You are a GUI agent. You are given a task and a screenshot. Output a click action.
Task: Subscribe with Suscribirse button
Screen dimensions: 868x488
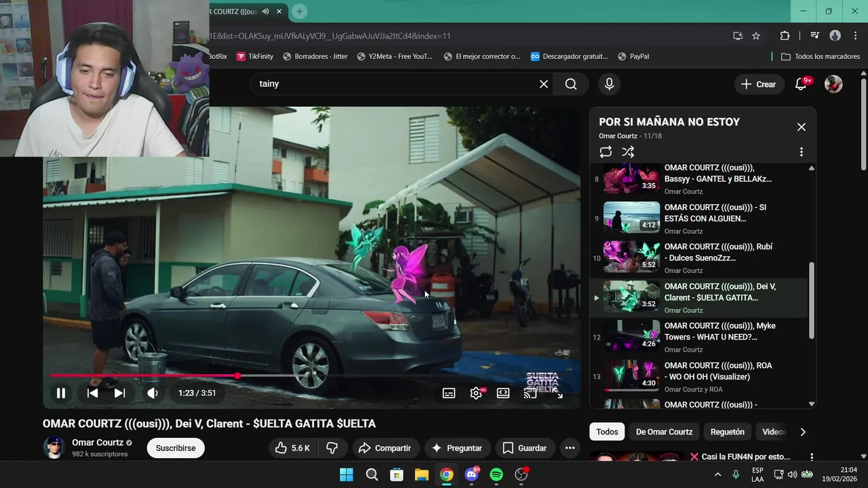[176, 448]
